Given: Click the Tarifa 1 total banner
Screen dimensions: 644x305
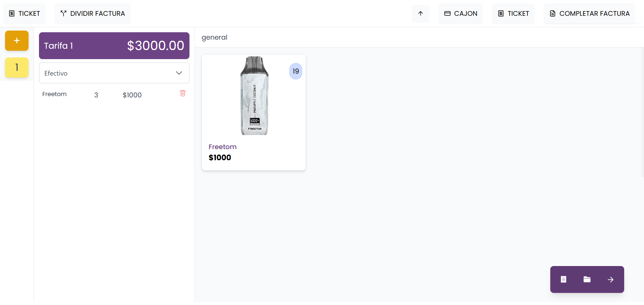Looking at the screenshot, I should click(x=114, y=46).
